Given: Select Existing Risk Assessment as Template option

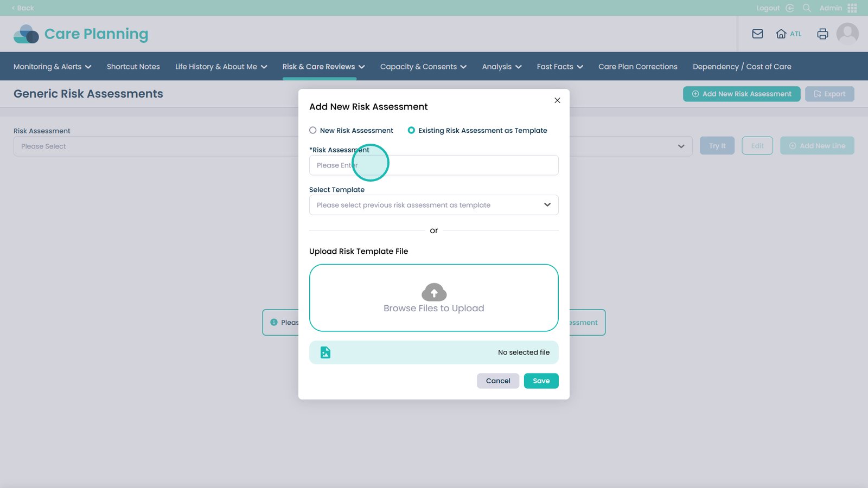Looking at the screenshot, I should coord(411,131).
